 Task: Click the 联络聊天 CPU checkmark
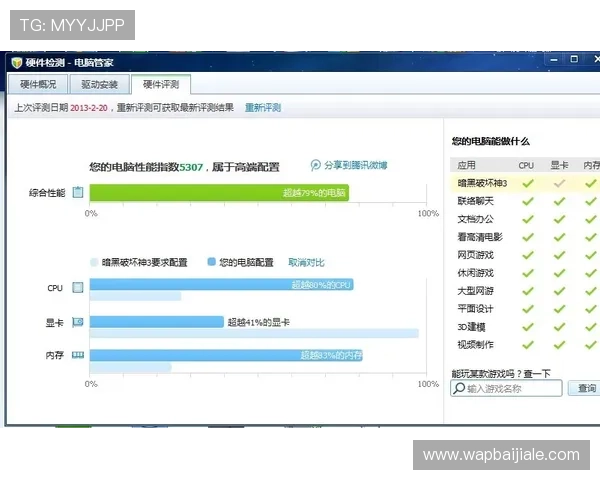[528, 201]
